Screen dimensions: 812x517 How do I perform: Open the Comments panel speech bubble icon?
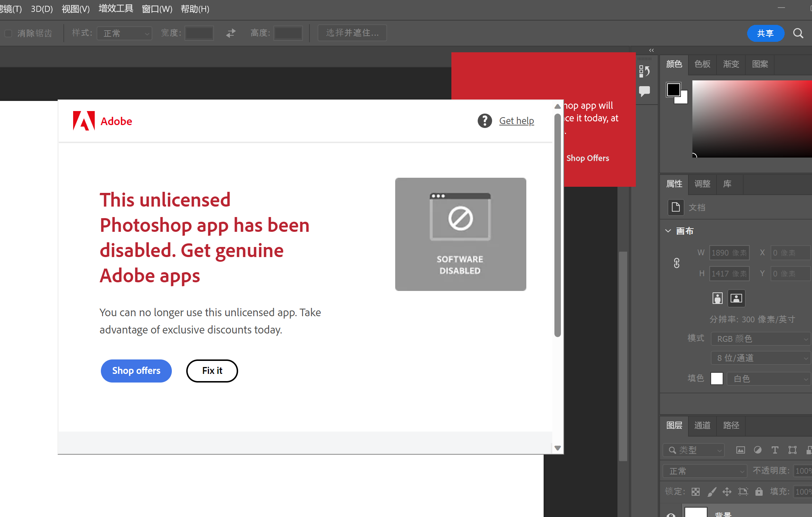point(644,91)
